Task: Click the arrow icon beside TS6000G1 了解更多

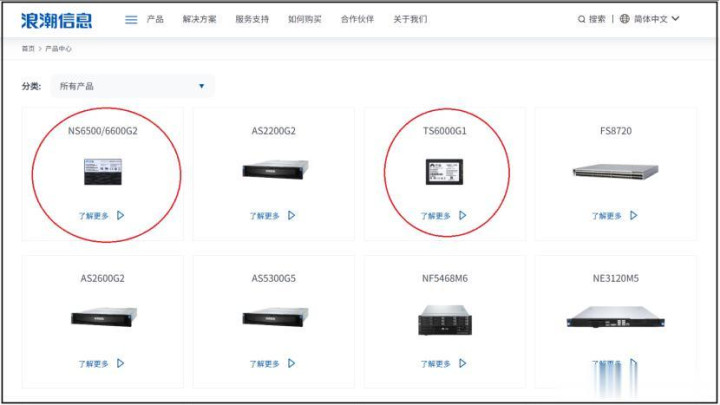Action: pos(462,215)
